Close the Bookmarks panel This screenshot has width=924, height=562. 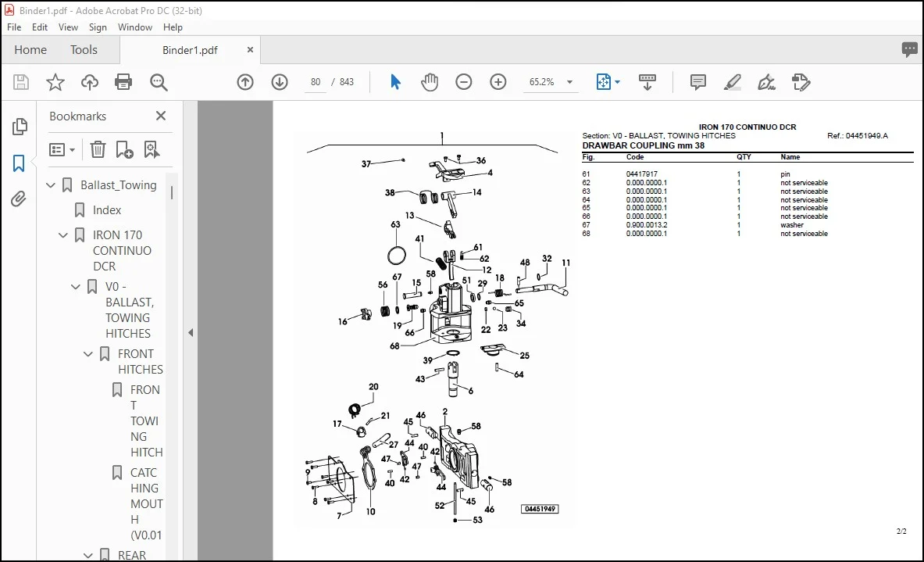click(161, 116)
